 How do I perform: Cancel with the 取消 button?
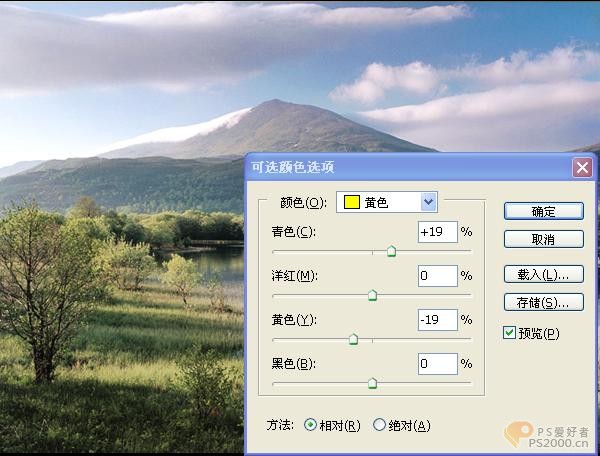544,239
